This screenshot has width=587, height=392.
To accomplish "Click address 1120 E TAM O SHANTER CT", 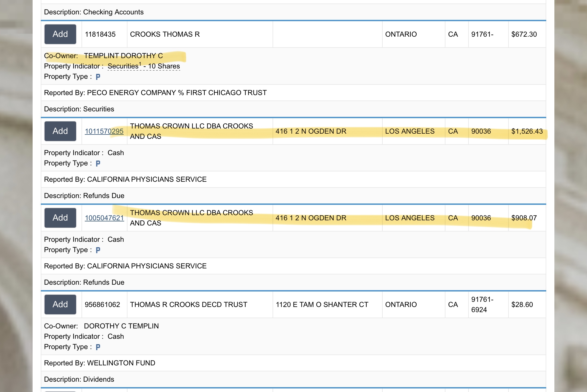I will 322,305.
